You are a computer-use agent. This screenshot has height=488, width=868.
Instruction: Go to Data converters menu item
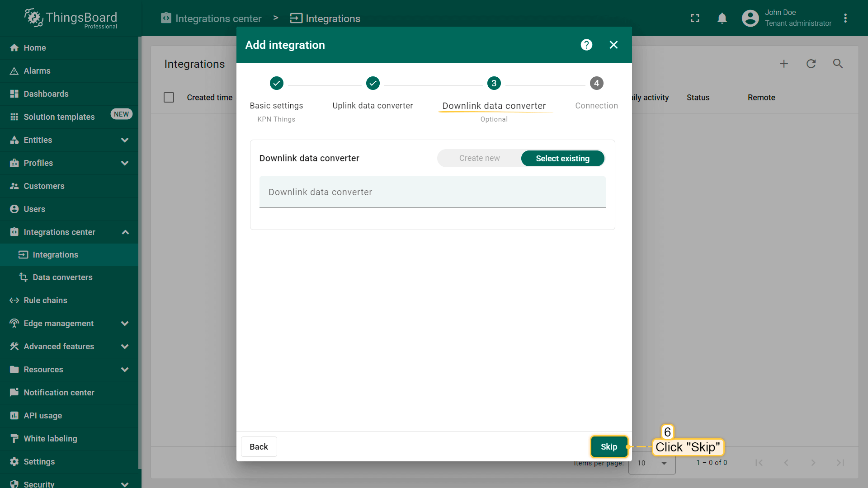62,277
